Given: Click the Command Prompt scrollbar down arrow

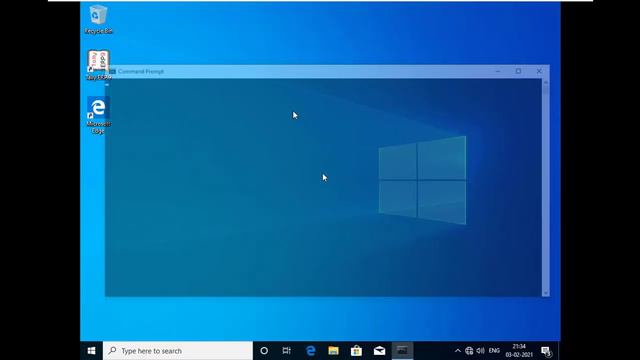Looking at the screenshot, I should 546,293.
